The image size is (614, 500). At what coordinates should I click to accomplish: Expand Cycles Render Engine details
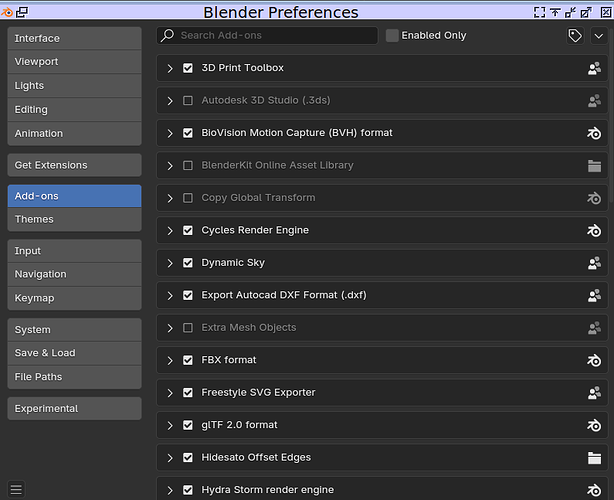click(x=170, y=231)
